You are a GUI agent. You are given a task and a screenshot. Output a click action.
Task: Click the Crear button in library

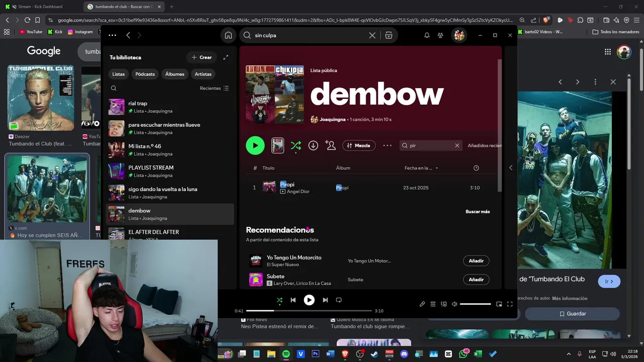pos(202,57)
